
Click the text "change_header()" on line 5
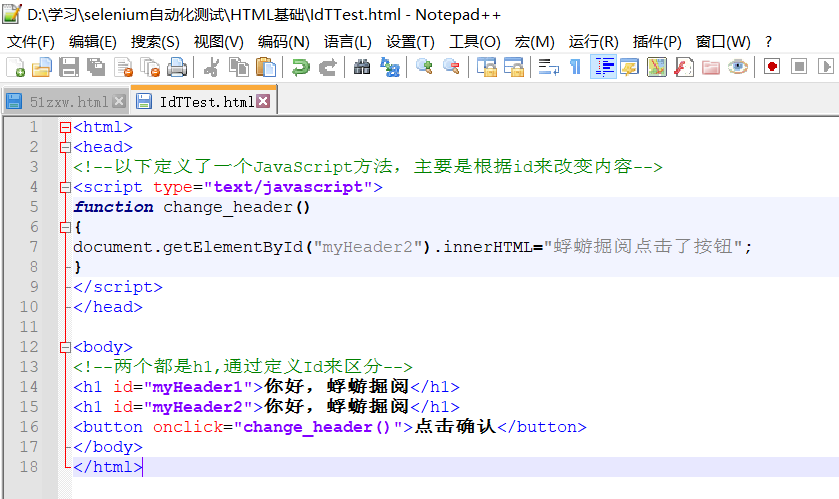[x=237, y=208]
